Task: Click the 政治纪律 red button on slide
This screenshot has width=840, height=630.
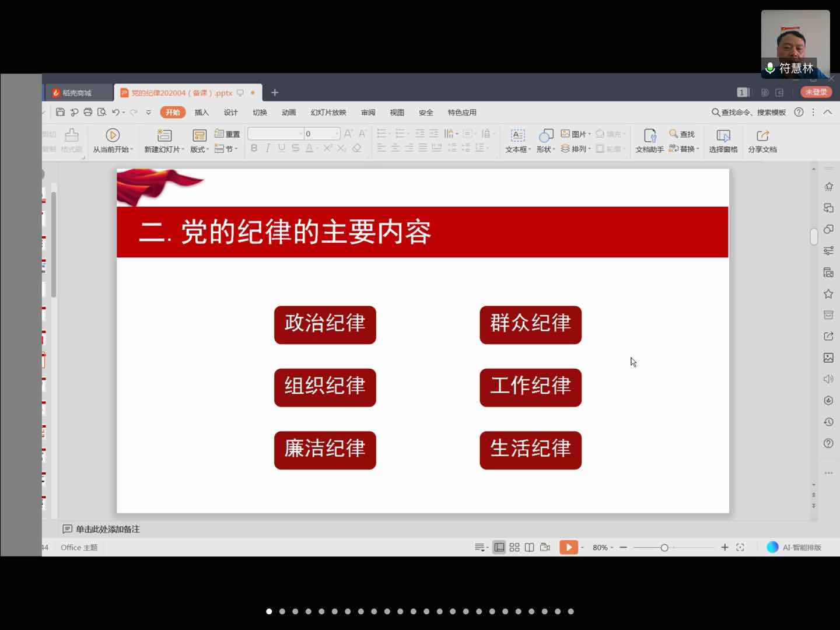Action: [325, 324]
